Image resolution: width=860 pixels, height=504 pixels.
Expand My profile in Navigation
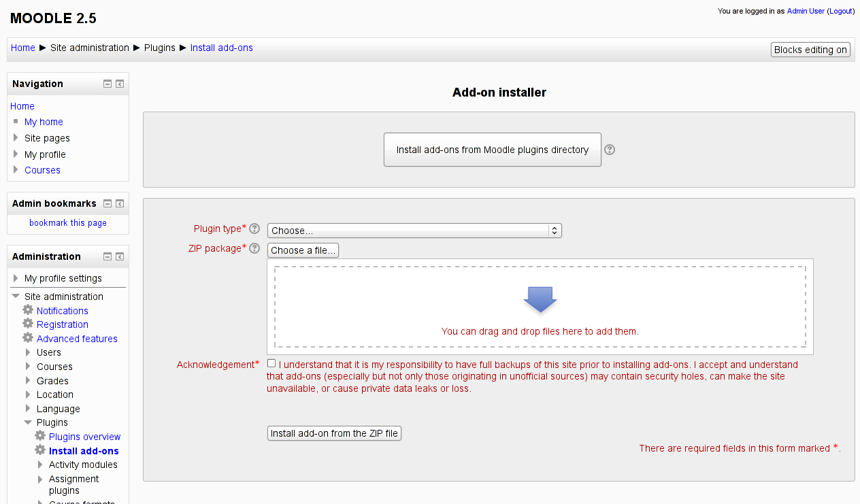click(16, 154)
